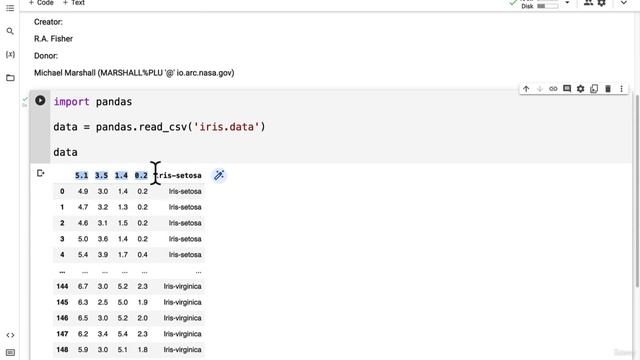This screenshot has height=360, width=640.
Task: Copy link to this cell
Action: pos(553,89)
